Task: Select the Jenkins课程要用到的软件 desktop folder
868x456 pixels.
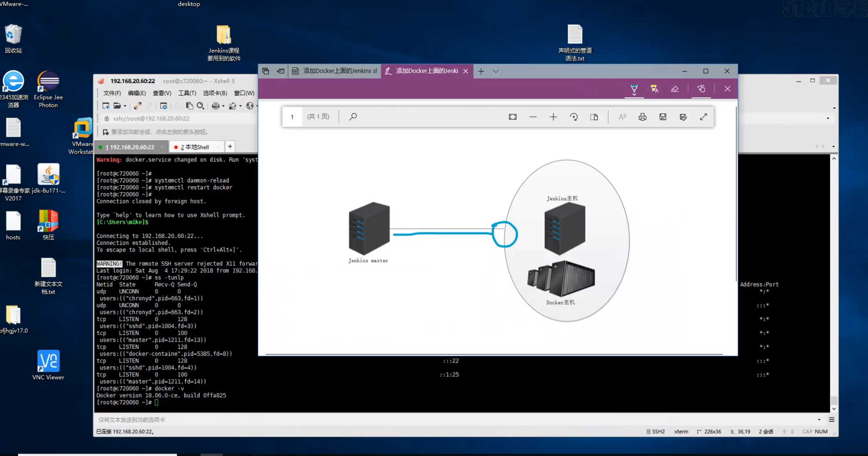Action: (224, 43)
